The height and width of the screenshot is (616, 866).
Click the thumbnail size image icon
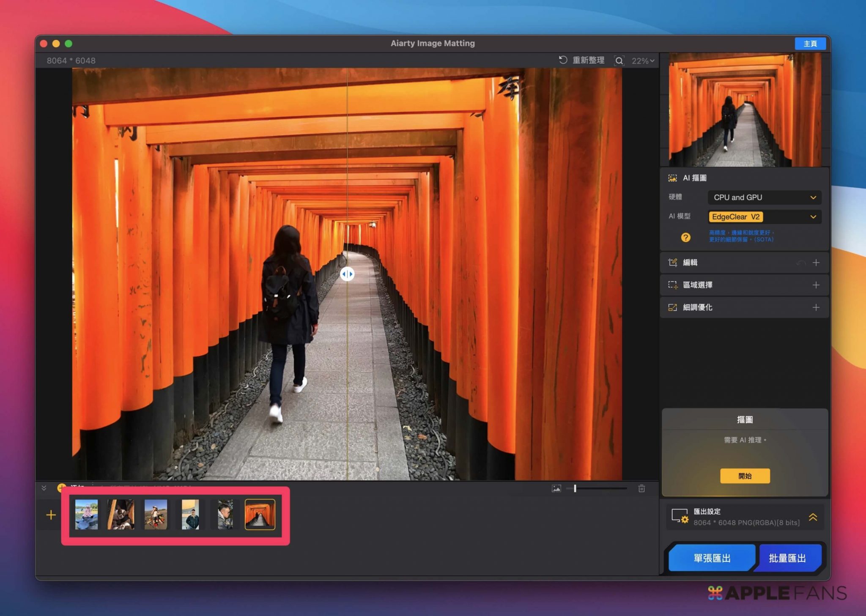pos(556,488)
